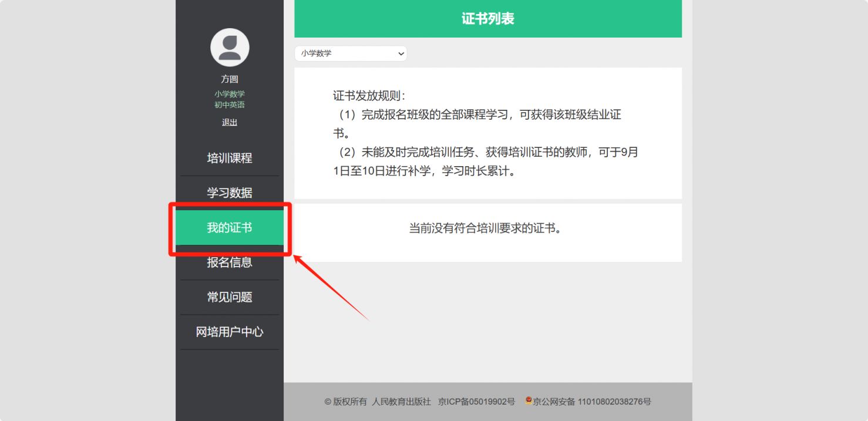
Task: Open the 常见问题 menu item
Action: click(x=230, y=297)
